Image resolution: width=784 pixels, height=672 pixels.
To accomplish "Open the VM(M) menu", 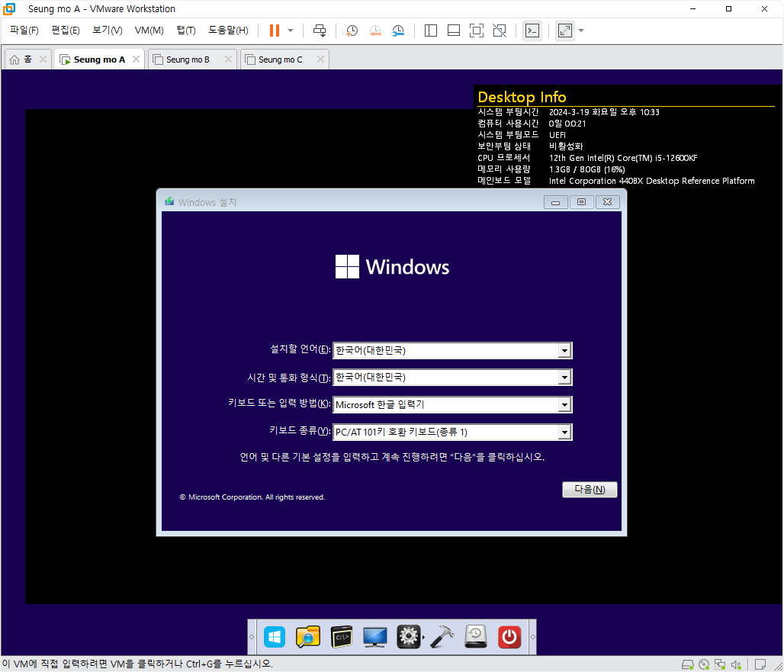I will 149,31.
